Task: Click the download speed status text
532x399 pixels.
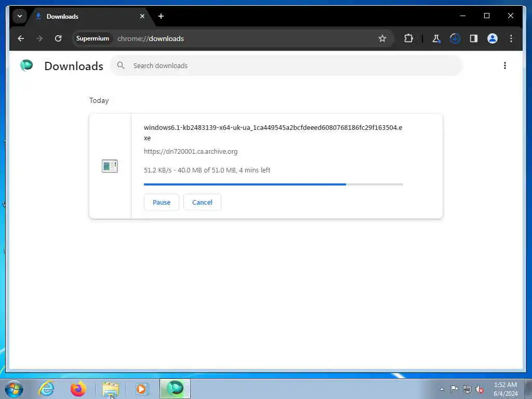Action: coord(207,170)
